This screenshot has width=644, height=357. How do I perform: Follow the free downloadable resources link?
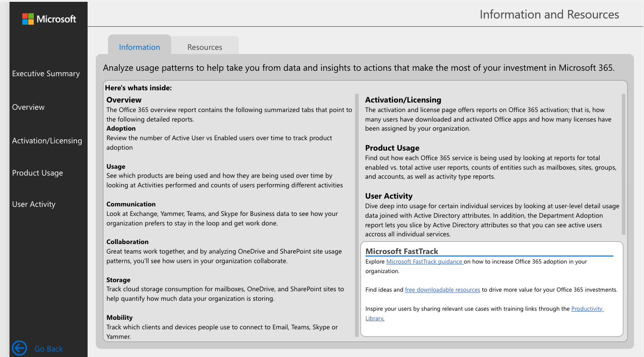coord(442,290)
